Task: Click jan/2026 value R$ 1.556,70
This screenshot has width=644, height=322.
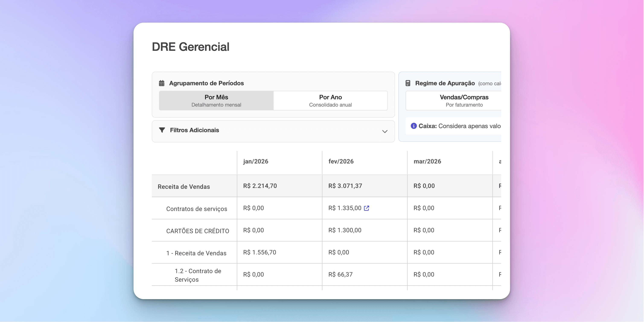Action: coord(259,252)
